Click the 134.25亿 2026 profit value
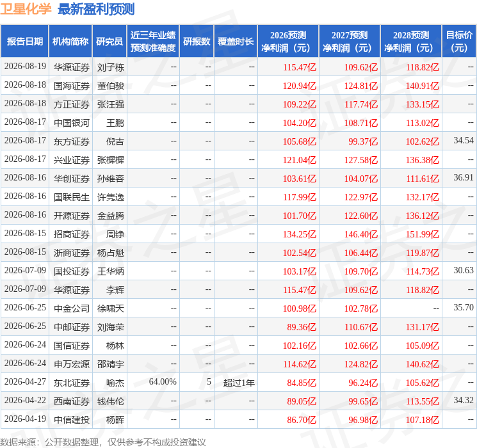 tap(300, 234)
